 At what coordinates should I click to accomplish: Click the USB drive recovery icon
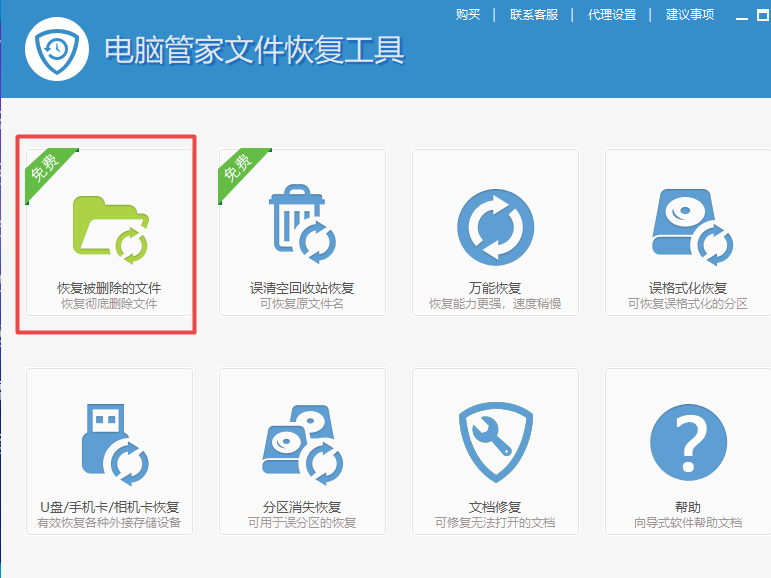[x=115, y=444]
